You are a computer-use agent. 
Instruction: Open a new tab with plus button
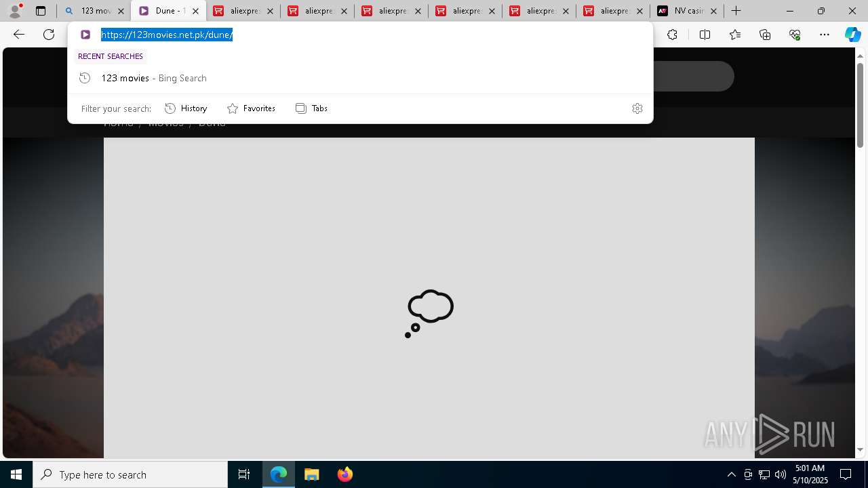[x=736, y=11]
